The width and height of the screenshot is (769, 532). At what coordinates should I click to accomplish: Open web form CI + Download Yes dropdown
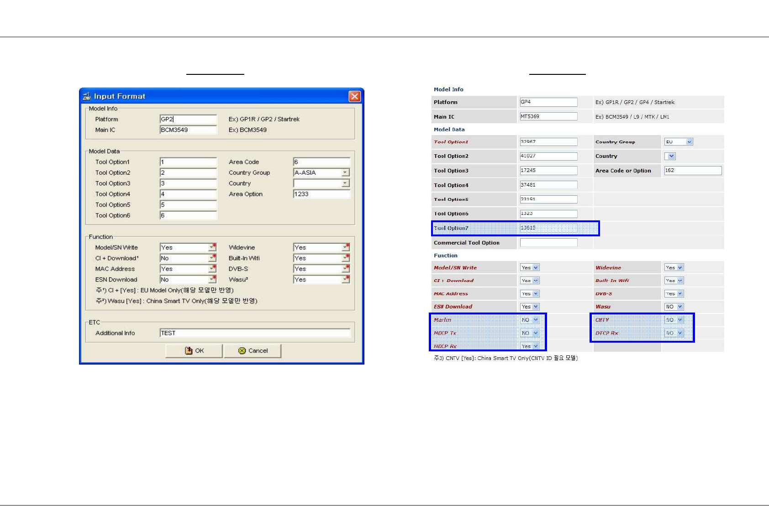pyautogui.click(x=530, y=281)
